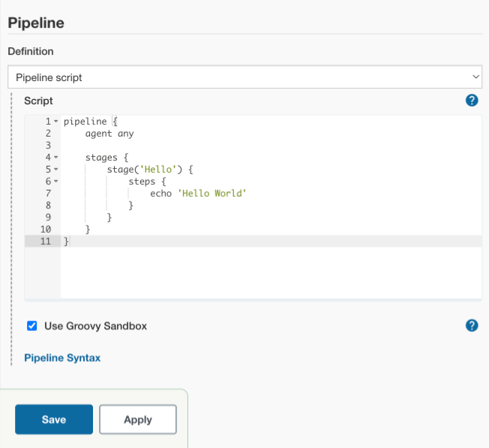The width and height of the screenshot is (489, 448).
Task: Click line number 3 in the gutter
Action: coord(47,146)
